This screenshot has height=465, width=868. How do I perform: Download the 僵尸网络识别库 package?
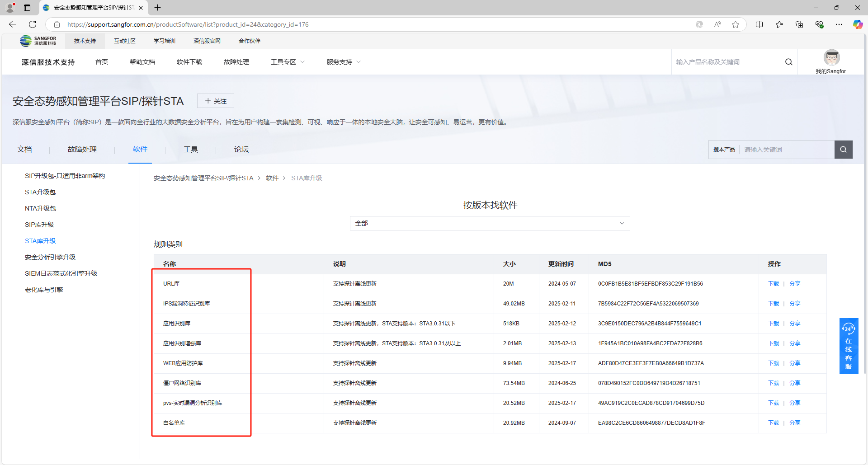(x=774, y=383)
